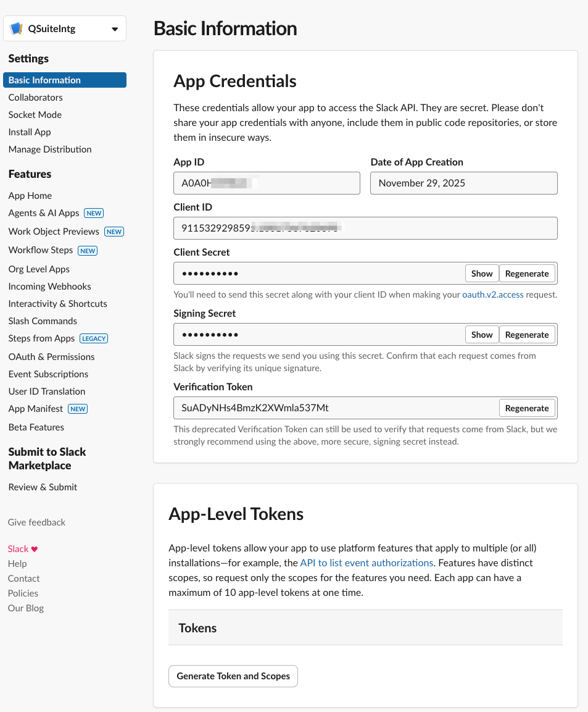
Task: Go to OAuth & Permissions settings
Action: (51, 356)
